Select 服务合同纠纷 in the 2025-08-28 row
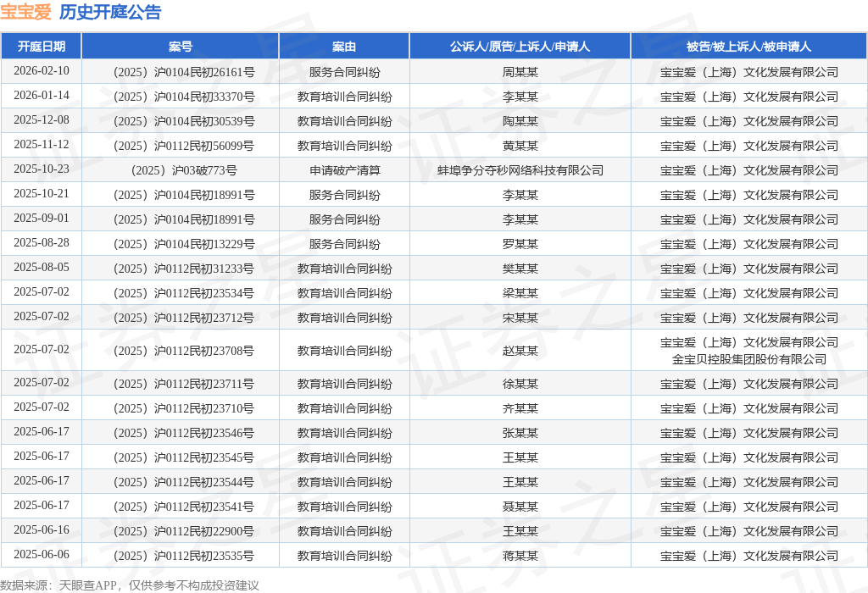This screenshot has height=593, width=868. point(345,244)
